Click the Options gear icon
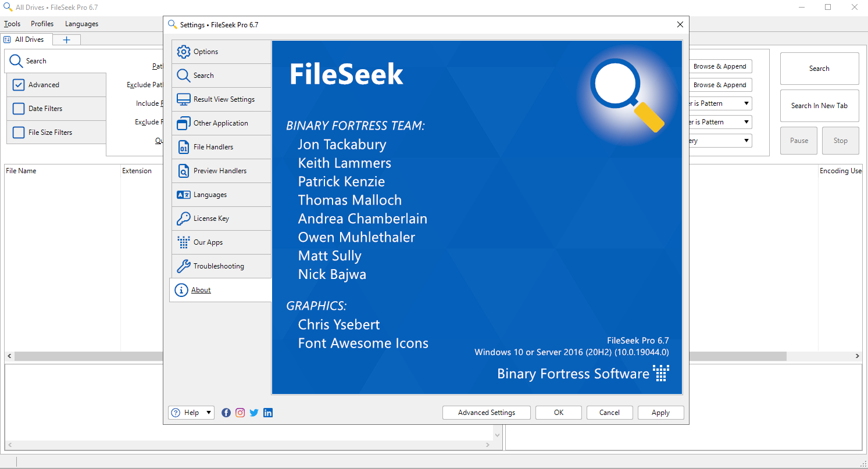Image resolution: width=868 pixels, height=469 pixels. pos(184,52)
